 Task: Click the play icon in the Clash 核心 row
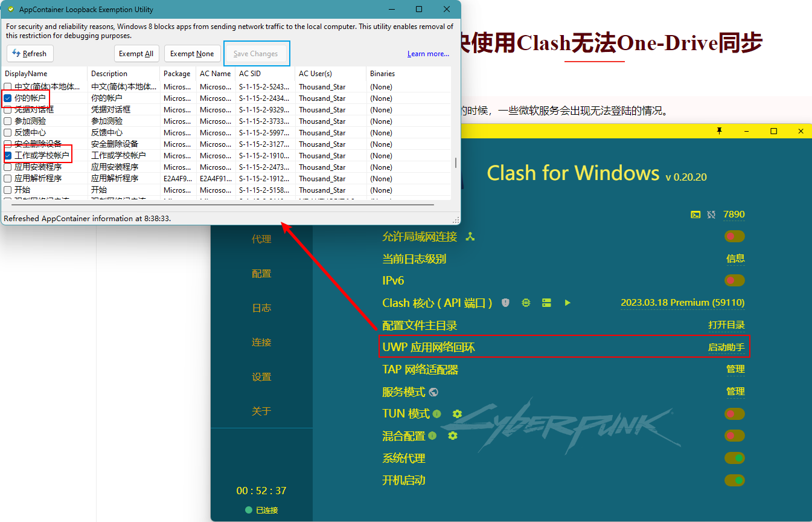[x=567, y=303]
